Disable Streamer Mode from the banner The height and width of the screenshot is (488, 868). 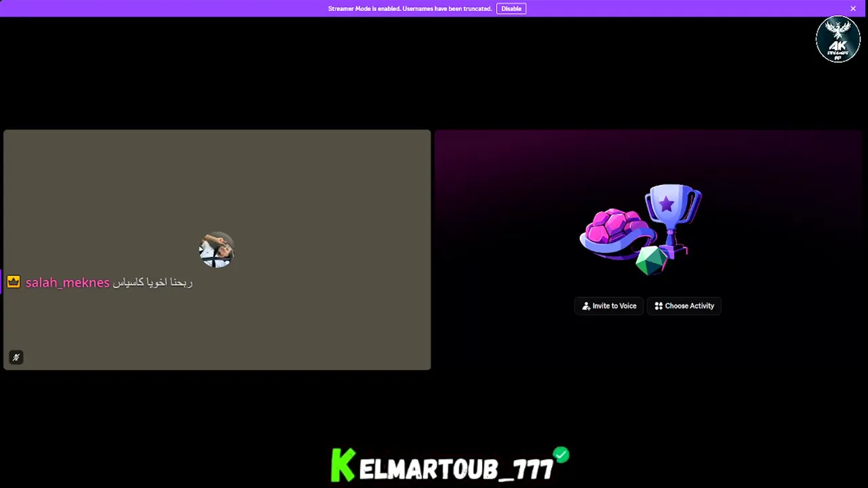[x=511, y=9]
